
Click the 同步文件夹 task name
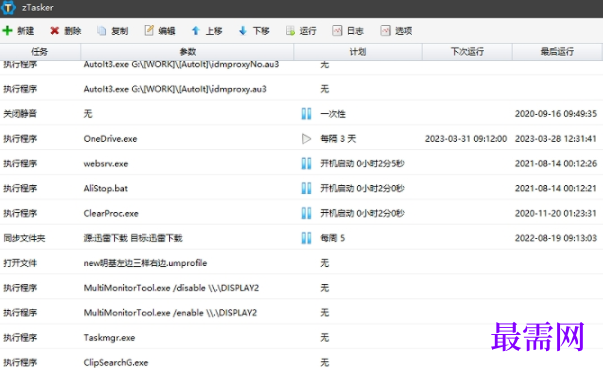coord(24,238)
